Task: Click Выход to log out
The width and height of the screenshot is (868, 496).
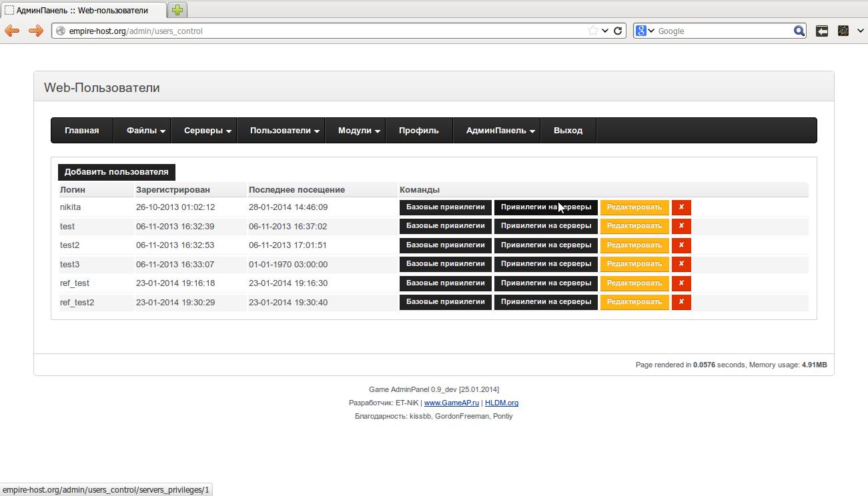Action: tap(568, 131)
